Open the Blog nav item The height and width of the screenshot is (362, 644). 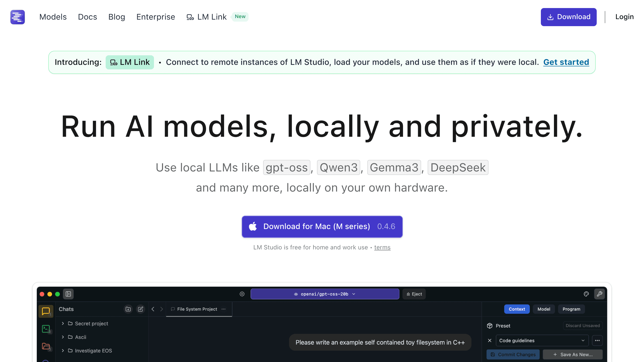click(x=117, y=17)
